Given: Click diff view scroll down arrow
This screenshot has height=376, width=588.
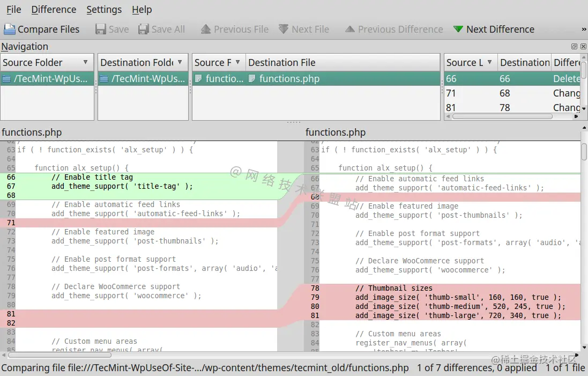Looking at the screenshot, I should pos(584,348).
